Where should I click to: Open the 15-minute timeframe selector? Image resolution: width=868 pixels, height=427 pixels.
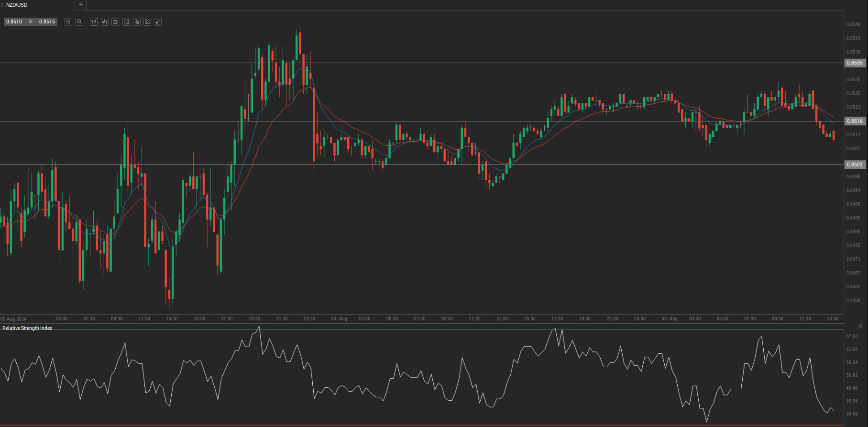tap(94, 22)
